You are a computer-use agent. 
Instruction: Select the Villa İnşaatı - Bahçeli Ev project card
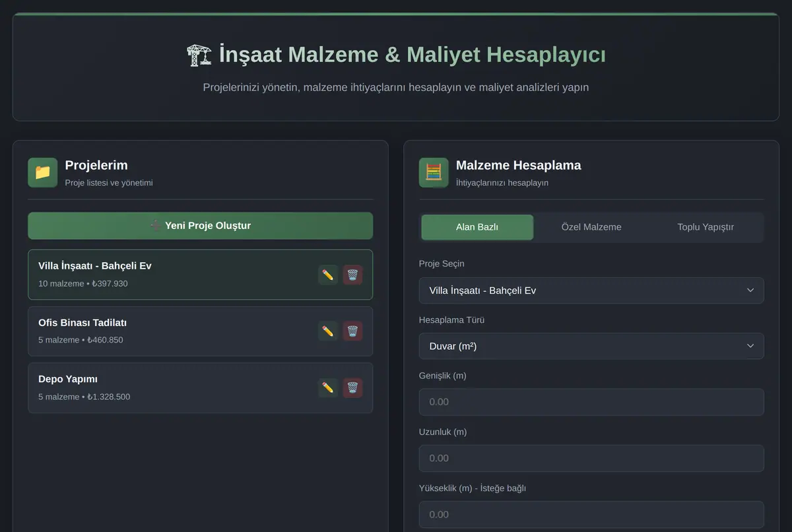tap(201, 275)
